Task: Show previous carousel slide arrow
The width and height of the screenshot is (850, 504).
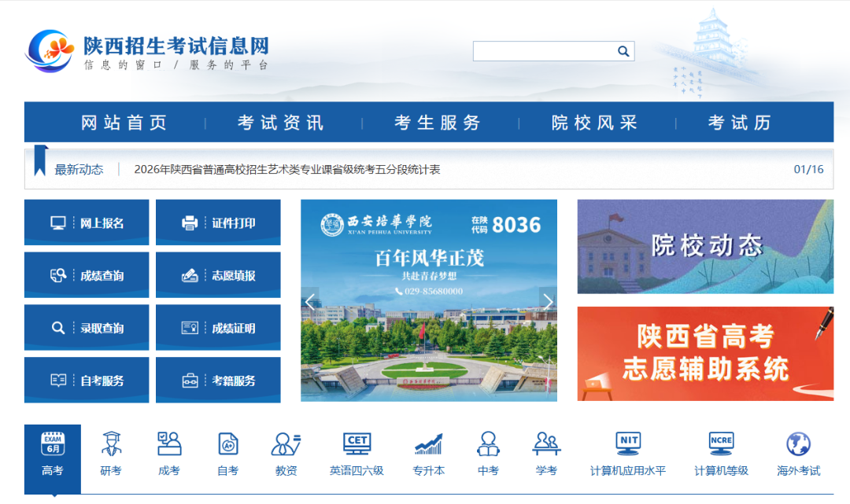Action: point(310,301)
